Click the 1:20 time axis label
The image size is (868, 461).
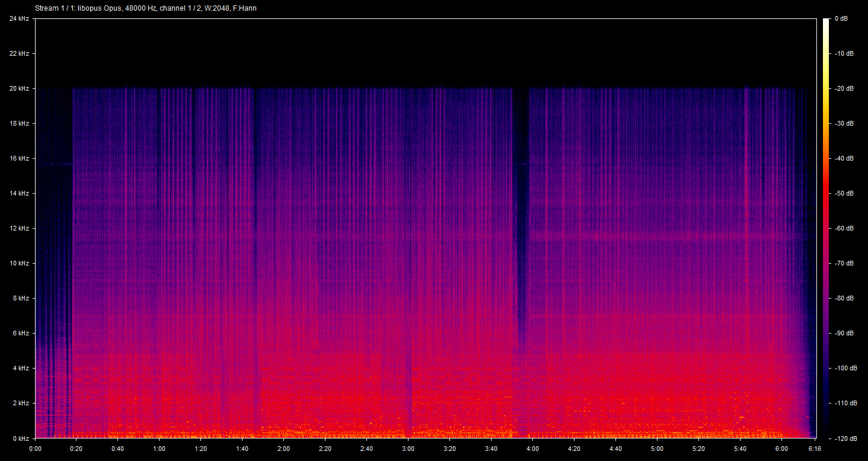(201, 449)
